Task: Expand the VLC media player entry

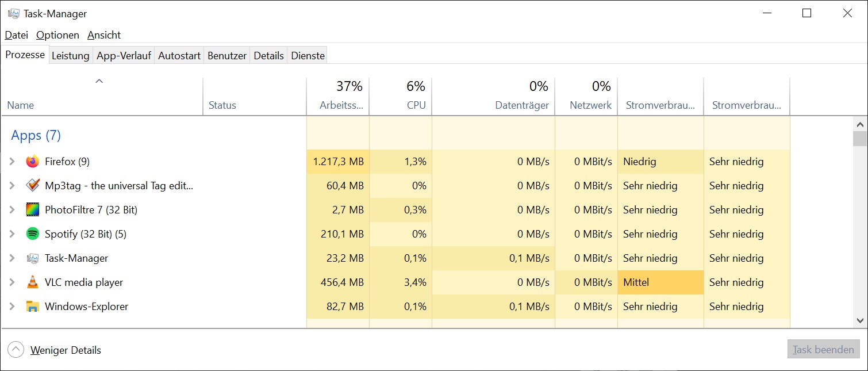Action: pos(12,282)
